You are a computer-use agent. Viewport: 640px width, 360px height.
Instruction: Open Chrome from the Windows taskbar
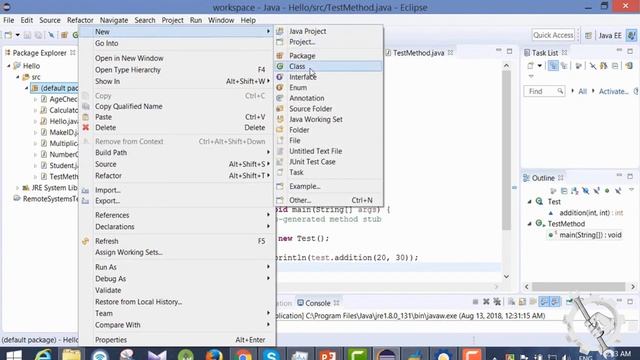243,354
